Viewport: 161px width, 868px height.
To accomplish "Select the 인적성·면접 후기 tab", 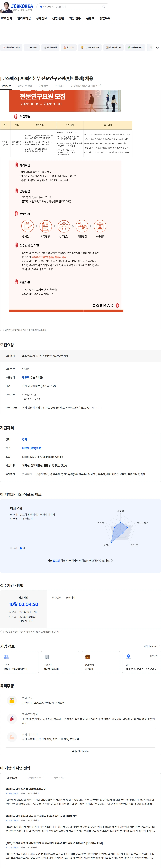I will pos(35,778).
